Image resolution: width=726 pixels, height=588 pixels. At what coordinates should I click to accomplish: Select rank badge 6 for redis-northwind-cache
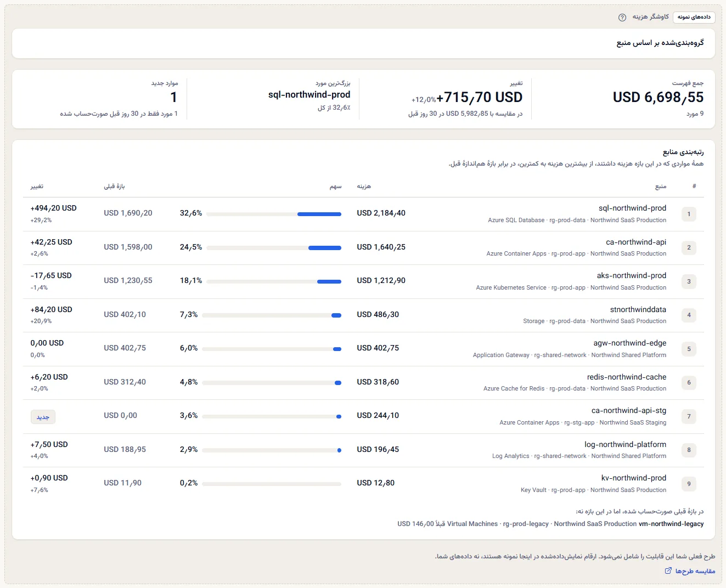pyautogui.click(x=689, y=382)
